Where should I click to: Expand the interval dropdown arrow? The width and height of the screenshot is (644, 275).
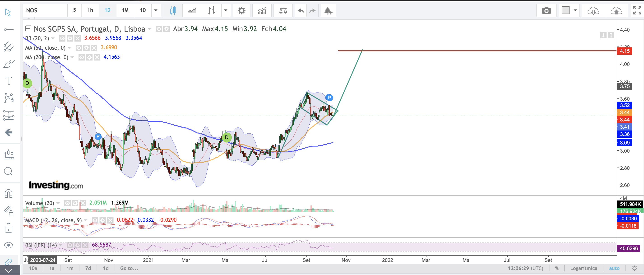point(155,10)
